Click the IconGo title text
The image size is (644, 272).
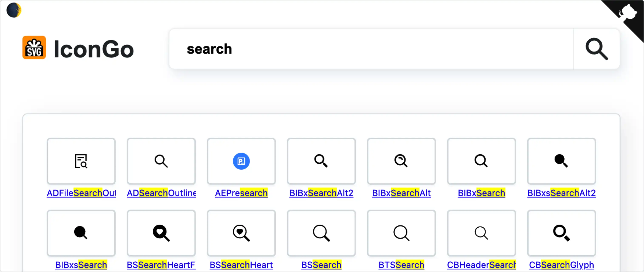pyautogui.click(x=94, y=49)
